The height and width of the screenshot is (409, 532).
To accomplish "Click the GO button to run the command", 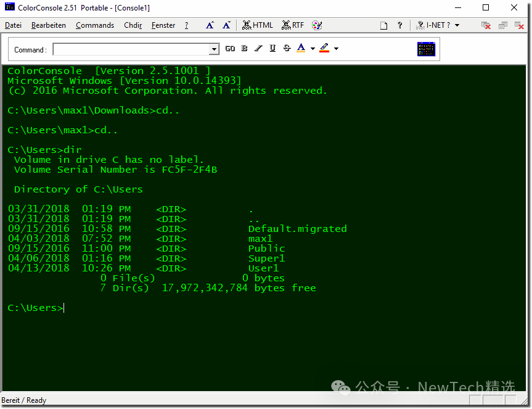I will (x=230, y=49).
